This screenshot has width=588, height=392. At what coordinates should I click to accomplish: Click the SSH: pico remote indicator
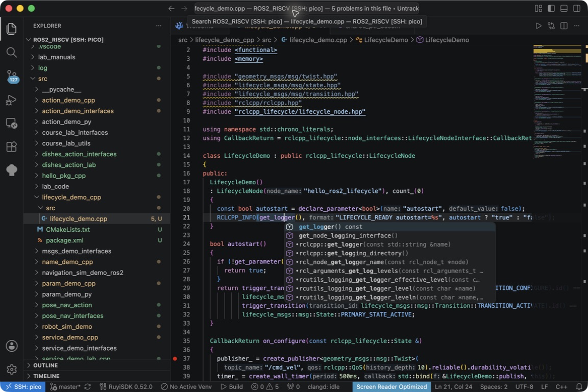coord(23,387)
